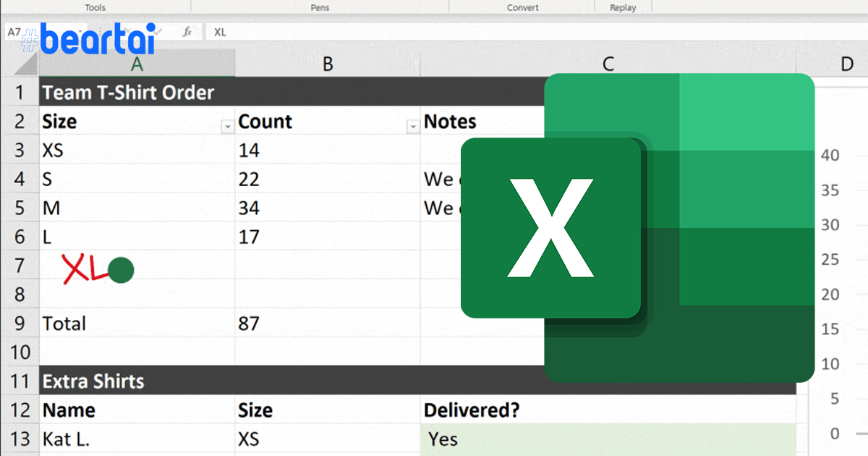Select row header 3
The image size is (868, 456).
20,150
